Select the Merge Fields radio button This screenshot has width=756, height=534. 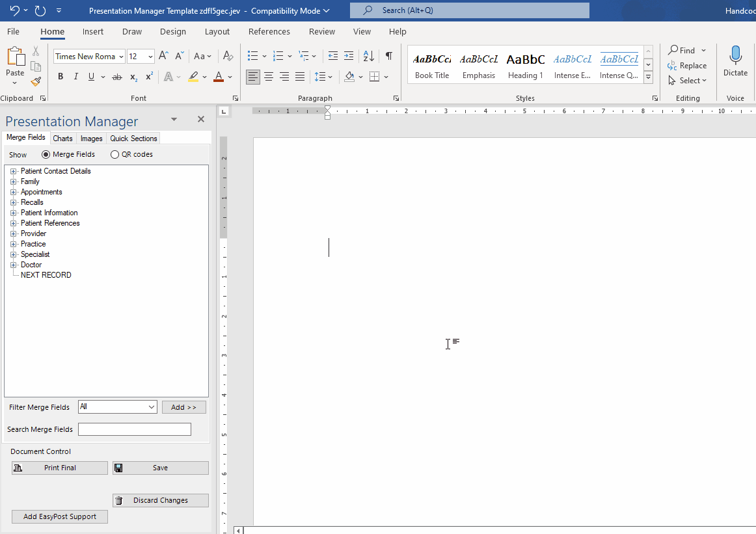(x=45, y=154)
